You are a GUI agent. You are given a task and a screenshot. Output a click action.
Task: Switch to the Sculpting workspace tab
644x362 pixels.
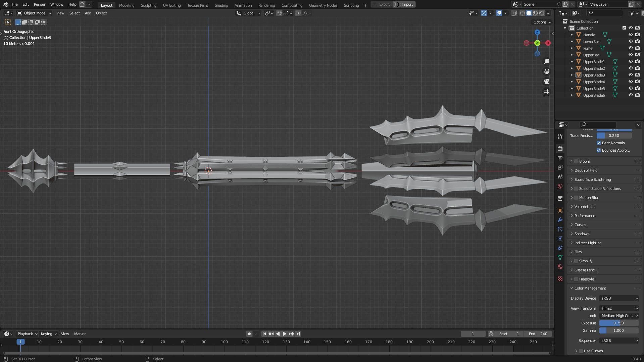point(149,5)
